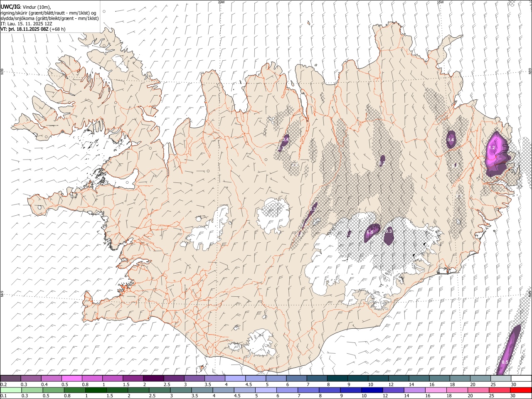Image resolution: width=532 pixels, height=399 pixels.
Task: Click the 'slydda/snjókoma' legend description line
Action: click(x=49, y=18)
